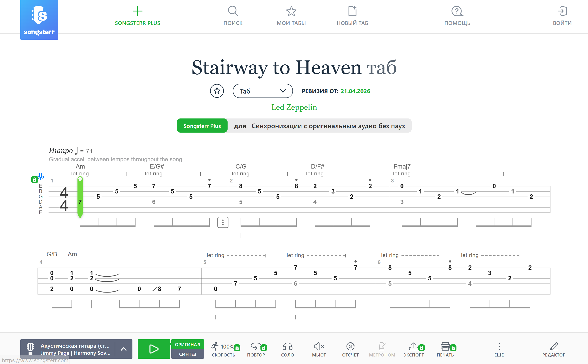Viewport: 588px width, 364px height.
Task: Click the 100% speed value
Action: pos(227,346)
